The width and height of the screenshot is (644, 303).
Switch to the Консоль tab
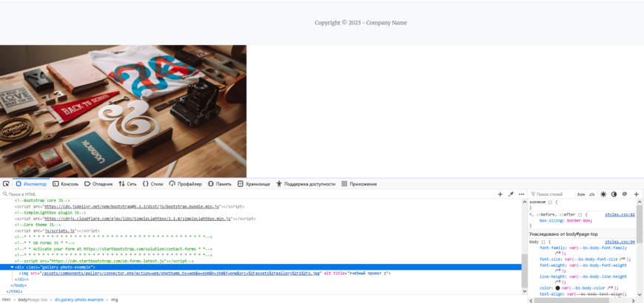65,184
